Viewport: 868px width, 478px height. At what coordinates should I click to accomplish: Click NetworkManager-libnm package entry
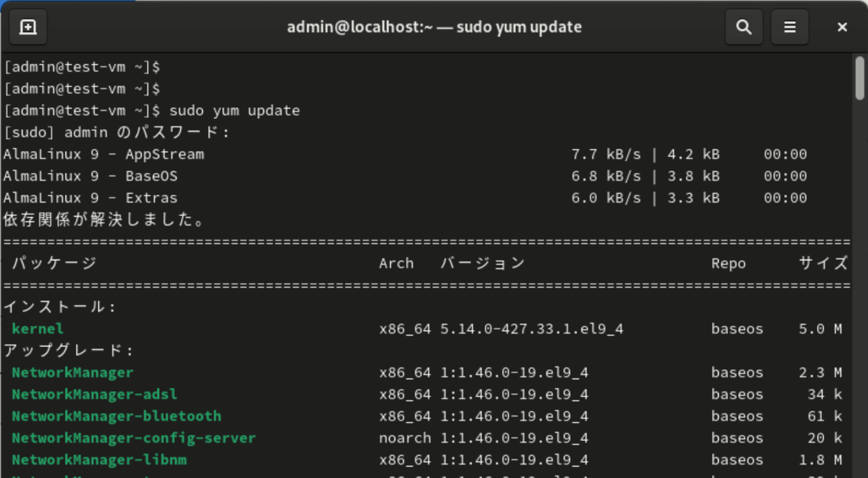[99, 460]
